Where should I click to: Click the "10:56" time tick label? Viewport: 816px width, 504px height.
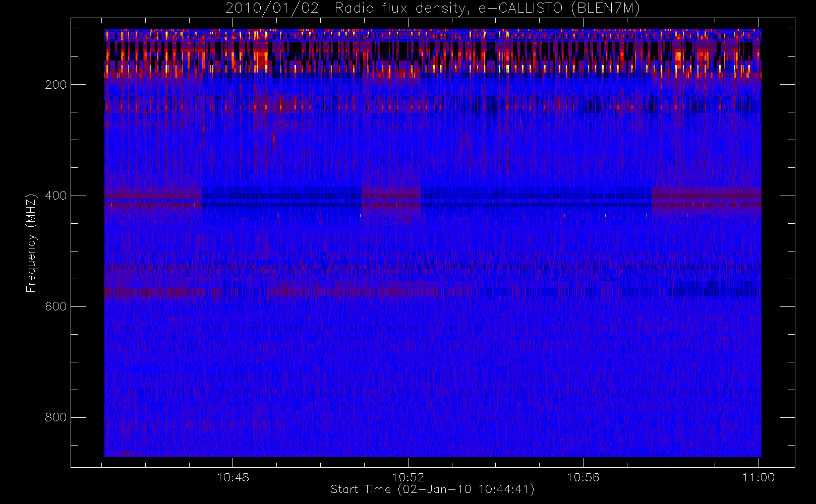click(x=584, y=477)
